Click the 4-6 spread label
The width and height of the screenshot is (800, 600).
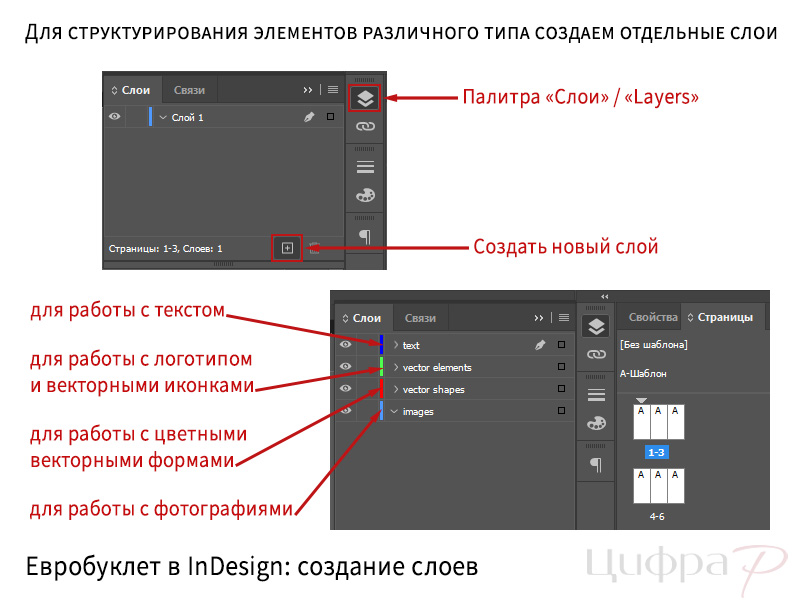[x=657, y=516]
